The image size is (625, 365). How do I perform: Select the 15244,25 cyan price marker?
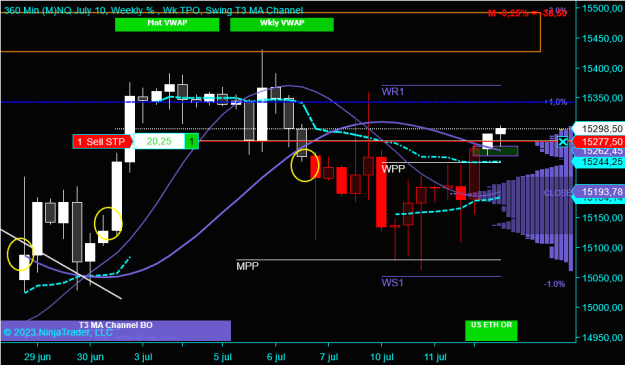[599, 162]
